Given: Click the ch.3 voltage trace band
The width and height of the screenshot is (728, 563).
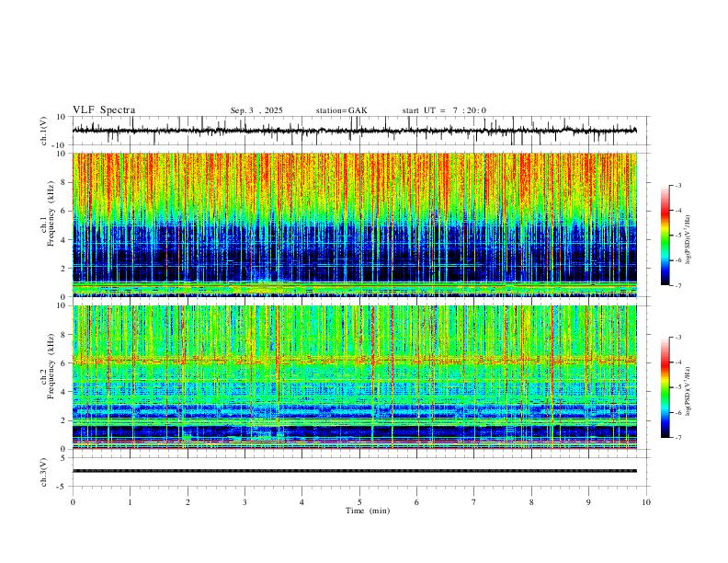Looking at the screenshot, I should coord(355,471).
